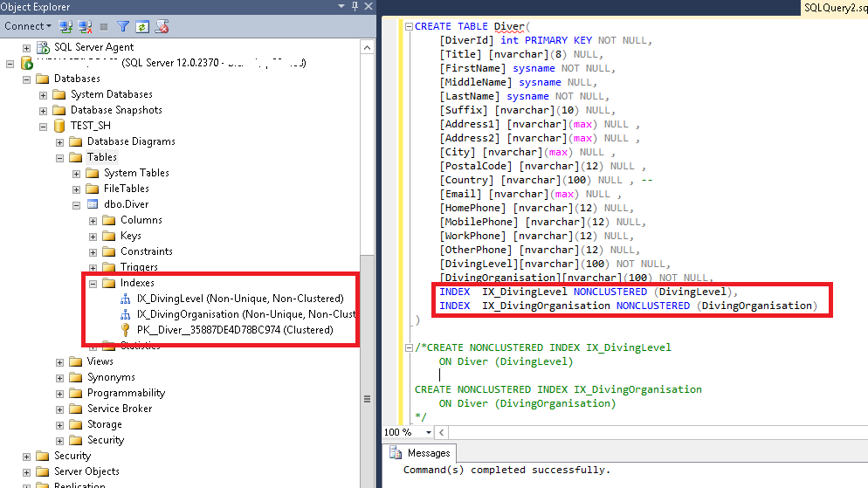Click the Connect Object Explorer icon
Viewport: 868px width, 488px height.
click(x=65, y=27)
